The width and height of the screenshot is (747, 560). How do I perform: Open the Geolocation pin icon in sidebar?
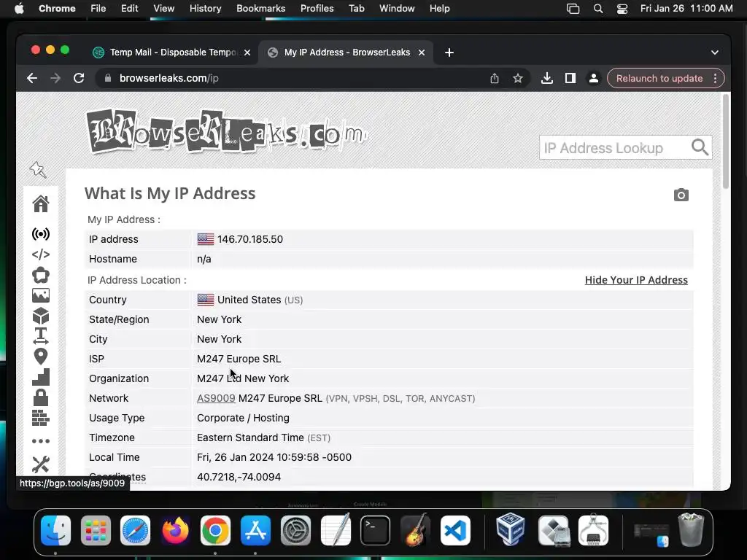(41, 357)
